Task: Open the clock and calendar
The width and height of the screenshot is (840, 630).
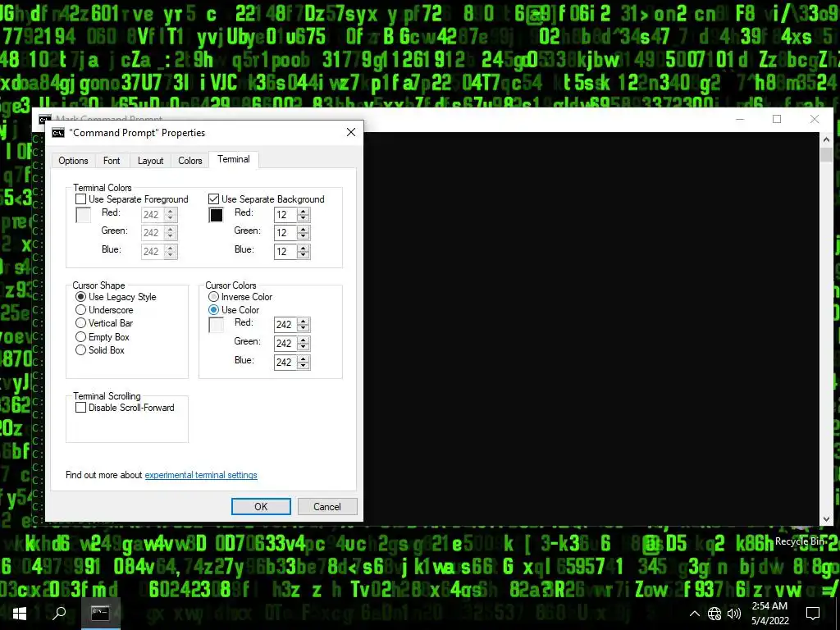Action: pyautogui.click(x=769, y=614)
